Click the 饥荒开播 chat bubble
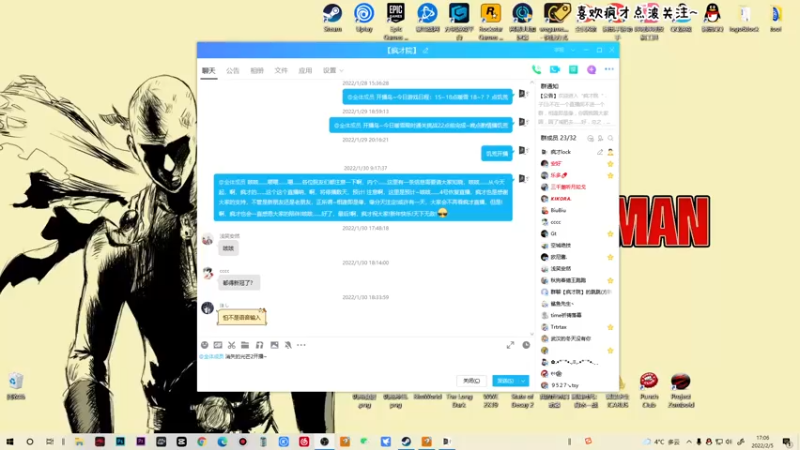 pyautogui.click(x=497, y=153)
